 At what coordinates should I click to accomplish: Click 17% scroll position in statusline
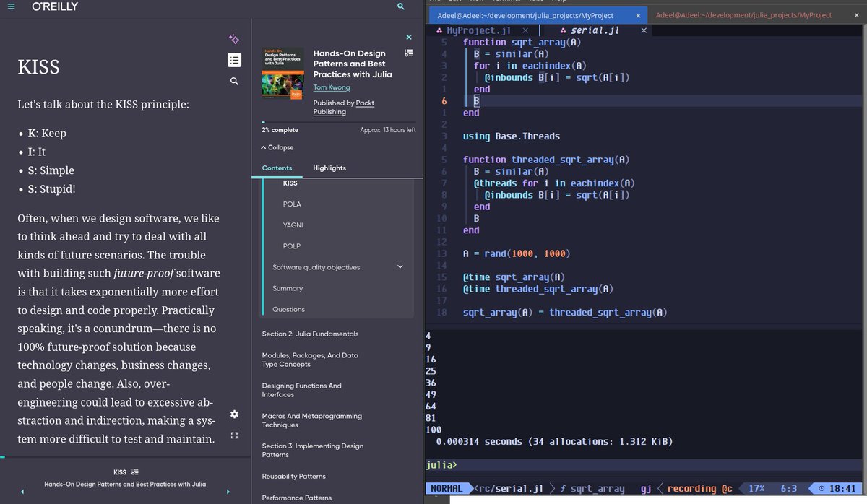pyautogui.click(x=756, y=489)
